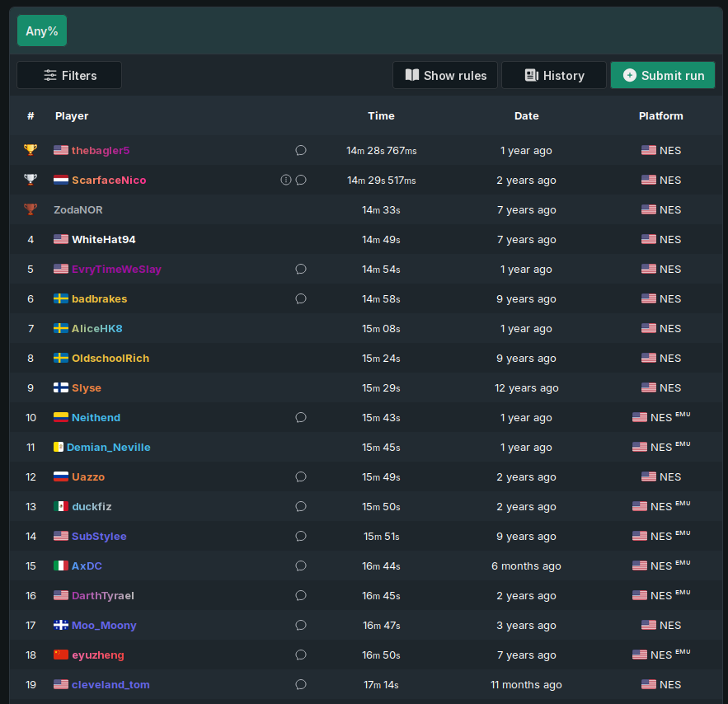Click NES EMU platform in eyuzheng's row
728x704 pixels.
[661, 655]
